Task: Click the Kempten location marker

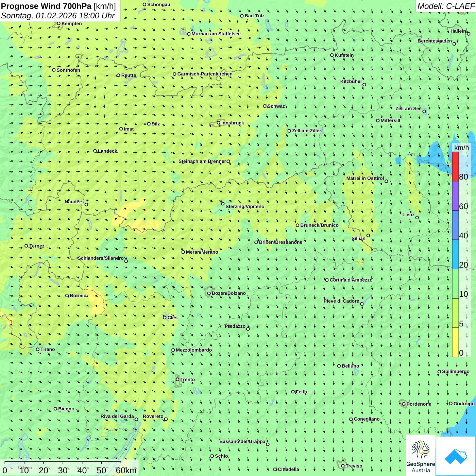Action: (x=58, y=23)
